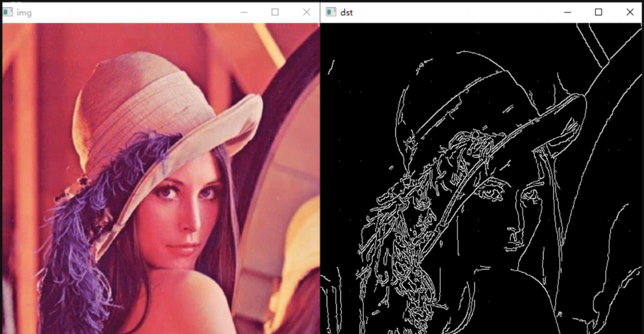Click the 'img' window title text

pyautogui.click(x=24, y=13)
